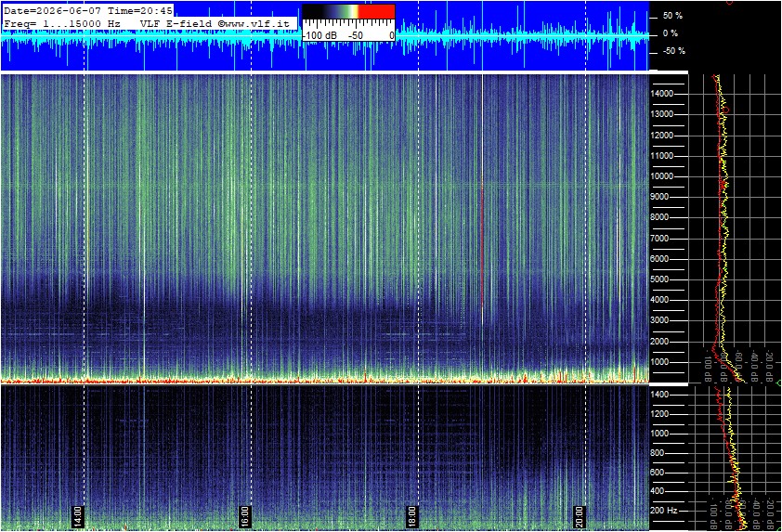Click the 2000 Hz frequency axis label

[x=659, y=342]
